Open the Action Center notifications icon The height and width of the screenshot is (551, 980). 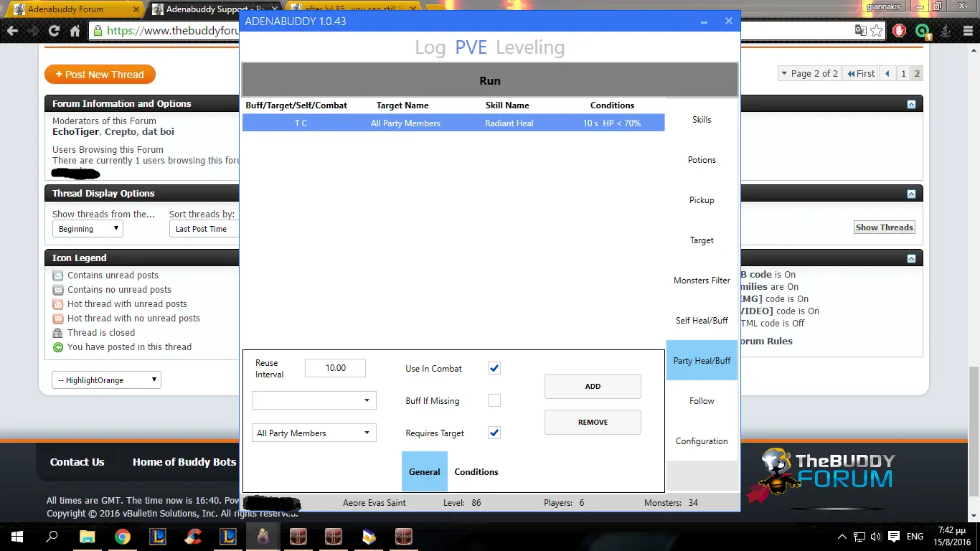[x=894, y=537]
